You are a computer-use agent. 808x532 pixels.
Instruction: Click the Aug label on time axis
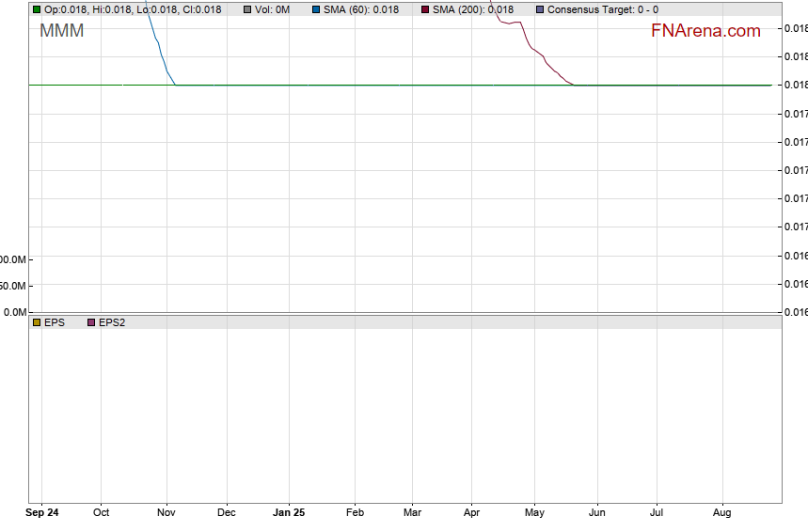point(722,513)
